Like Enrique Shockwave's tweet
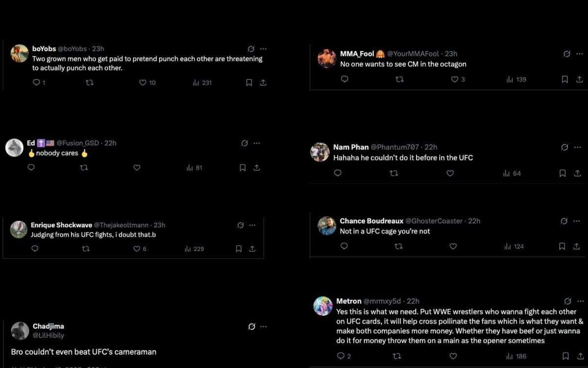Image resolution: width=588 pixels, height=368 pixels. click(137, 249)
